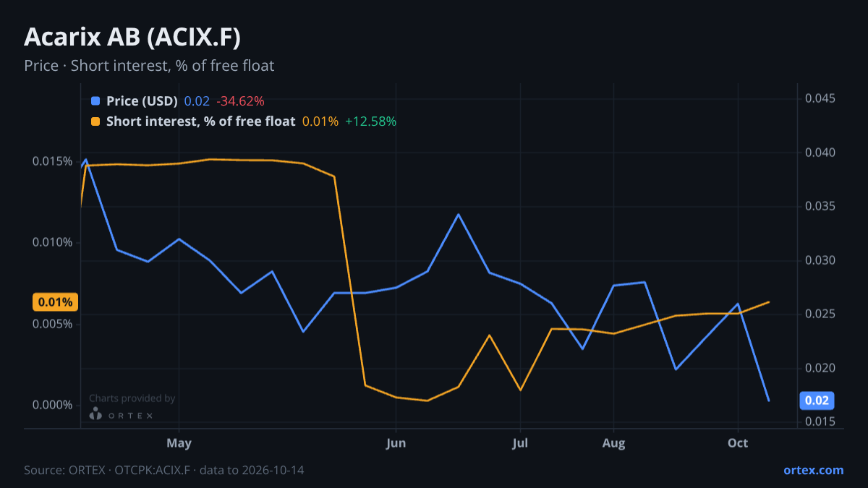The image size is (868, 488).
Task: Click the 'Aug' x-axis label
Action: click(613, 442)
